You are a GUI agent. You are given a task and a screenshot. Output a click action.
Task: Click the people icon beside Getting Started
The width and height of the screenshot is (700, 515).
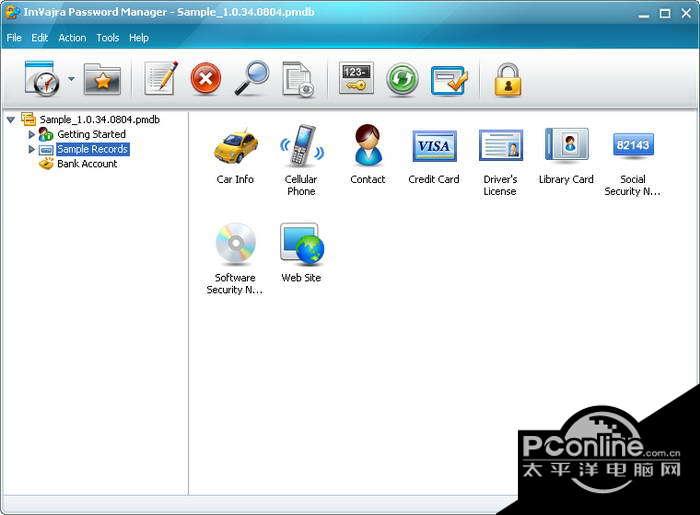tap(46, 134)
